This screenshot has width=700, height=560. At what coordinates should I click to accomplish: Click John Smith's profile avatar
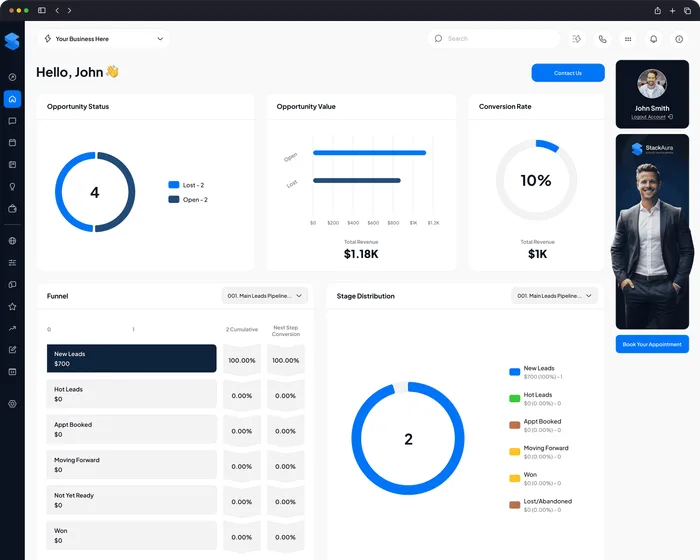point(652,84)
